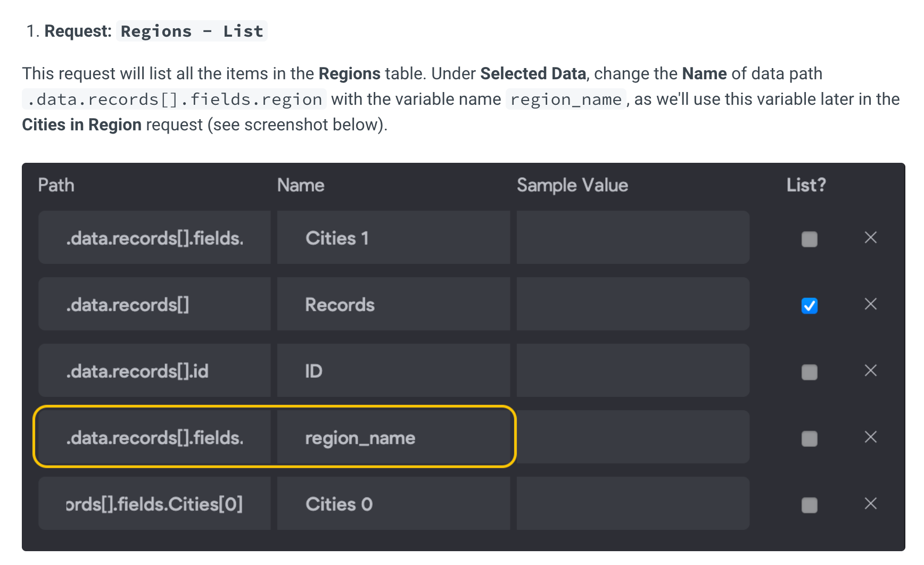
Task: Click path field of Cities 1 row
Action: click(154, 237)
